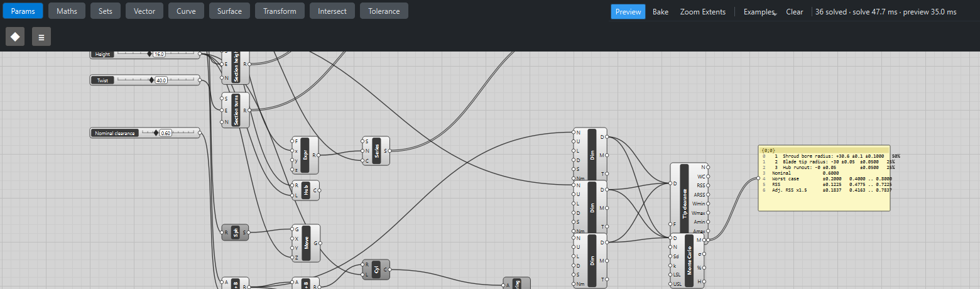Select the Section turns component

[236, 110]
